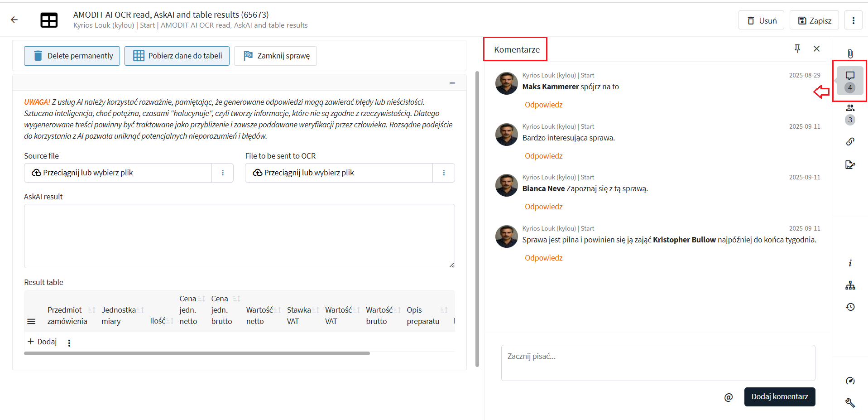Toggle the comments panel icon
This screenshot has height=420, width=868.
tap(850, 76)
